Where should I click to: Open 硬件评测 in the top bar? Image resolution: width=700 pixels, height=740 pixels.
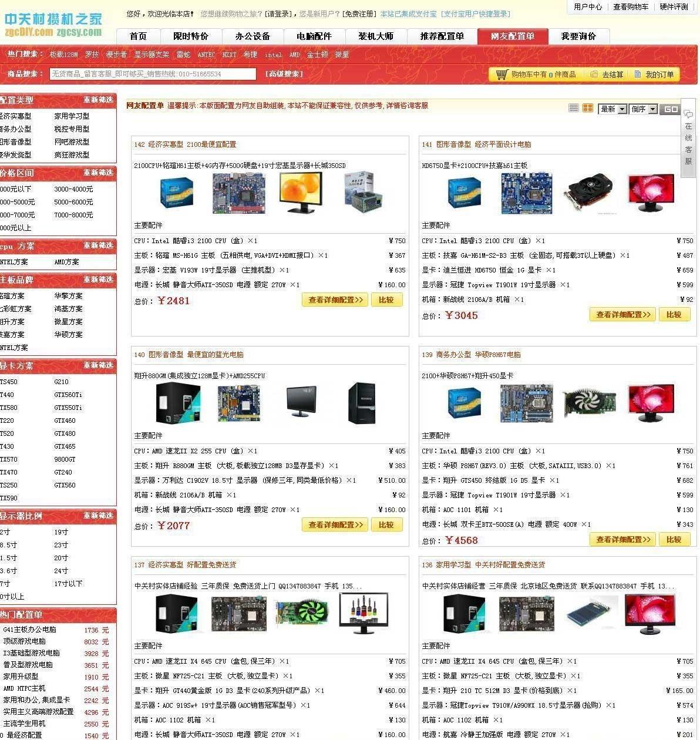click(x=674, y=7)
